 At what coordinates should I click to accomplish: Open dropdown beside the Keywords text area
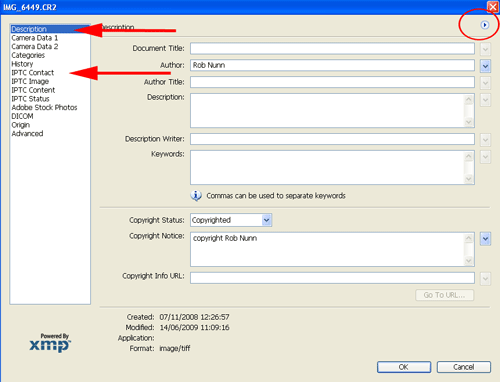[x=485, y=157]
